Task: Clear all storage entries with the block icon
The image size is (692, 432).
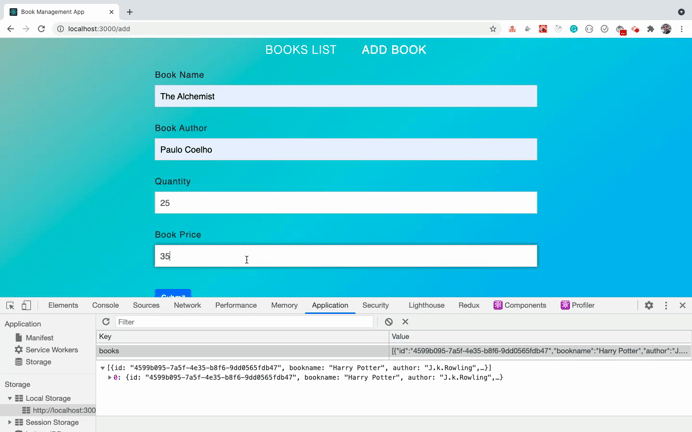Action: pyautogui.click(x=388, y=322)
